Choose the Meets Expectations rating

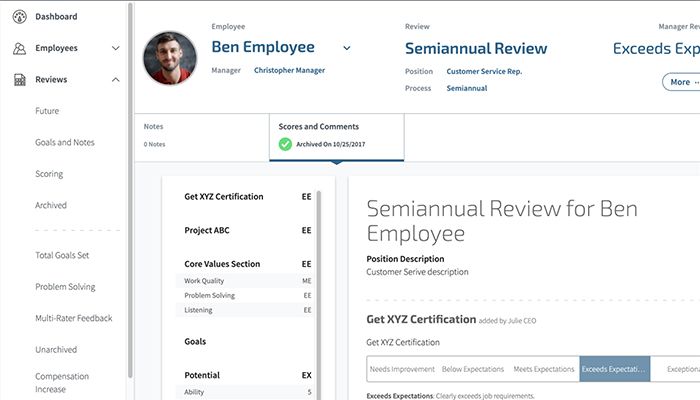point(544,369)
